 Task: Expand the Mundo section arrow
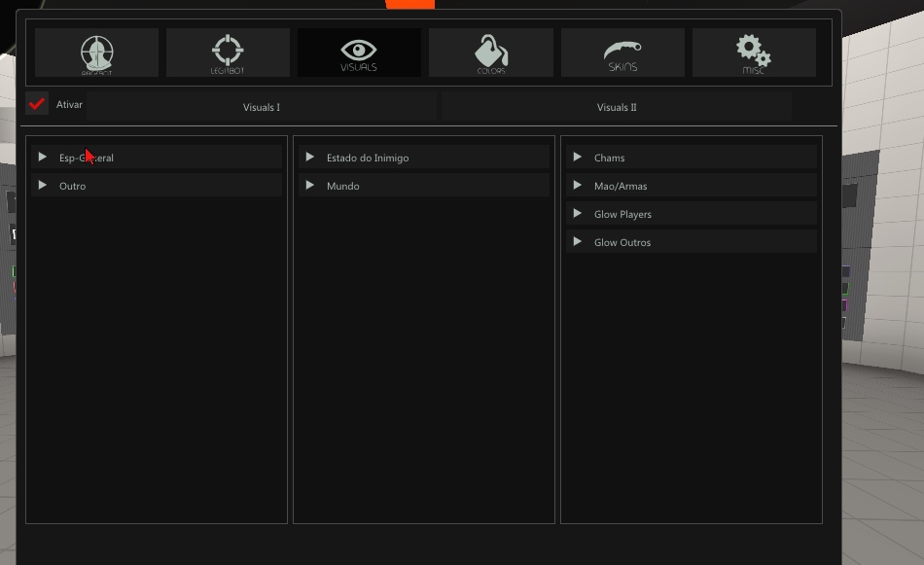[309, 185]
